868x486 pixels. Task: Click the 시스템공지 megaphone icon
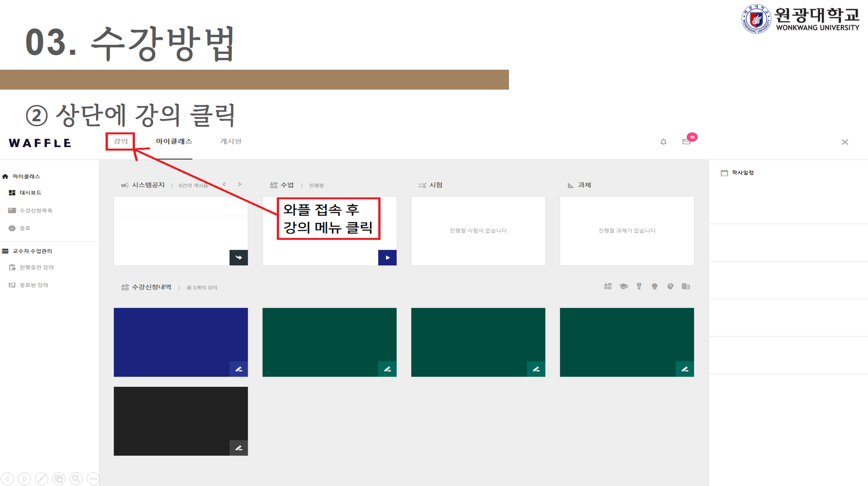click(125, 185)
